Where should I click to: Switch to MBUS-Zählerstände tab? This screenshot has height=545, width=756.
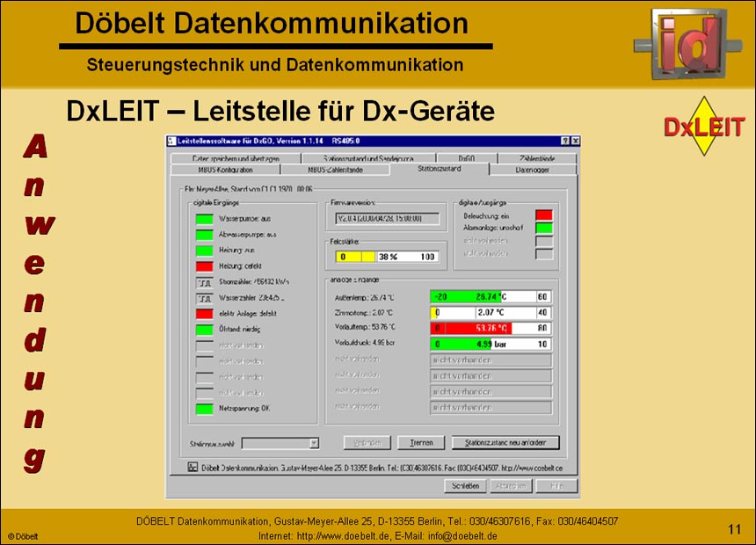point(335,170)
